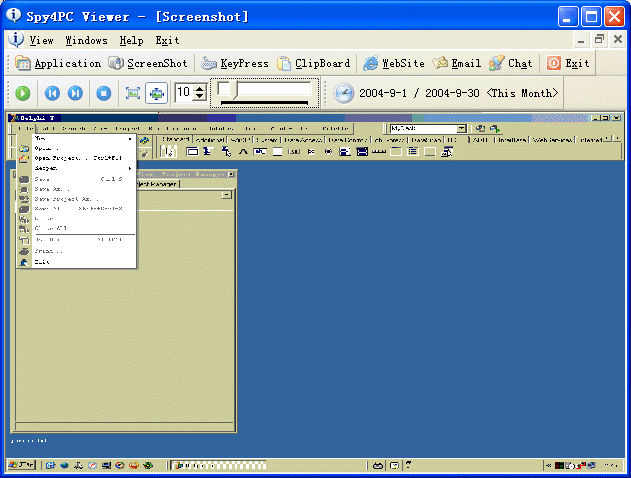Toggle the fit-to-window stretch view icon
Viewport: 631px width, 478px height.
point(156,93)
